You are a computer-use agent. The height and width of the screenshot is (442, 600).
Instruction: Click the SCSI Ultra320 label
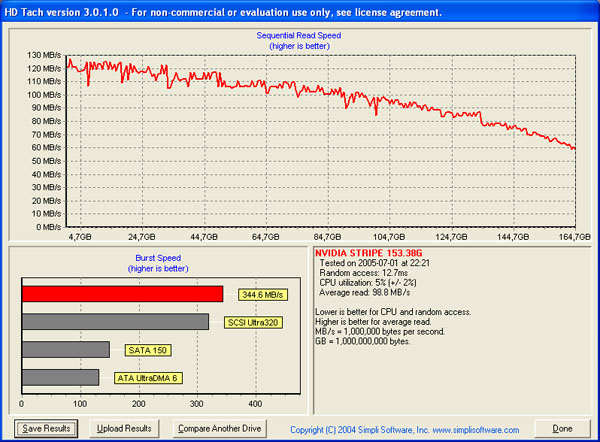click(253, 323)
